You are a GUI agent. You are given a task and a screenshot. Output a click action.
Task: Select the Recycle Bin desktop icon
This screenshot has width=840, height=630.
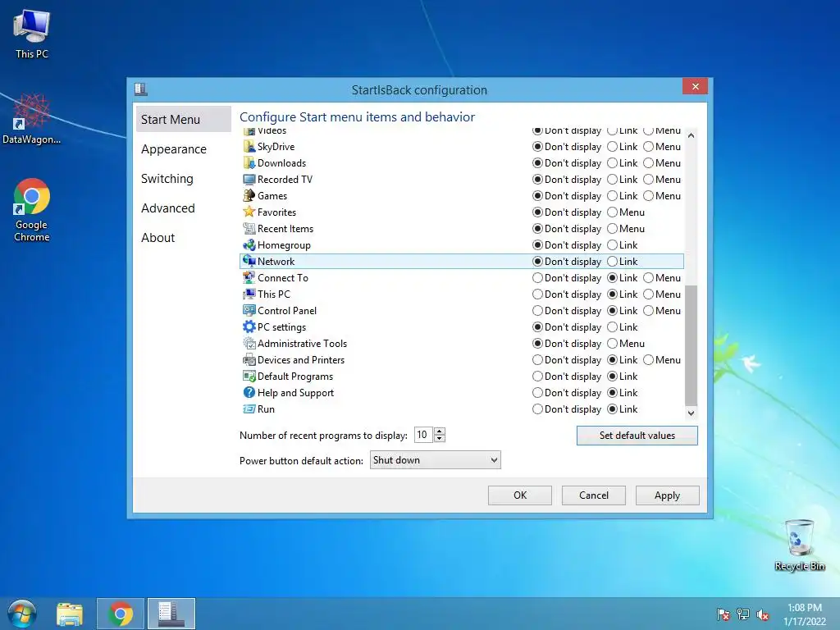pos(799,546)
